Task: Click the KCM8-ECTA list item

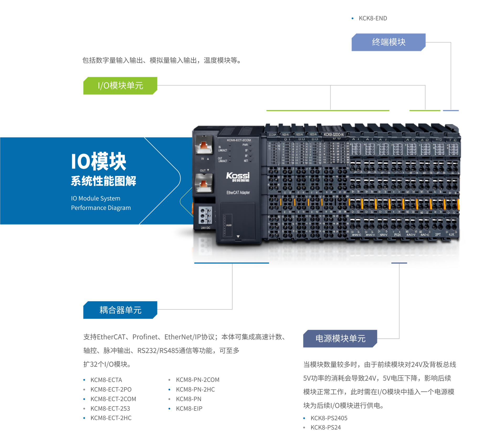Action: tap(106, 380)
